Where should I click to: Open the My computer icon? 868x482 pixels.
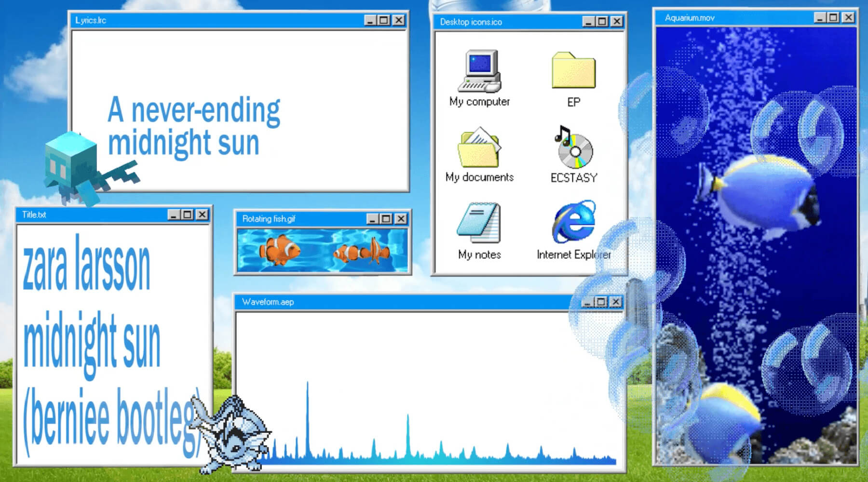480,71
